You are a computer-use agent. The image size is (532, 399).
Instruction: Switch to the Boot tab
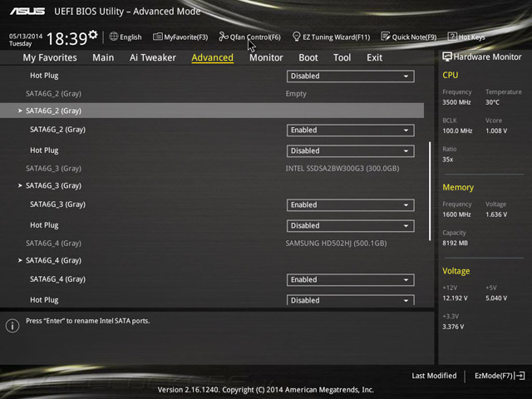[308, 57]
